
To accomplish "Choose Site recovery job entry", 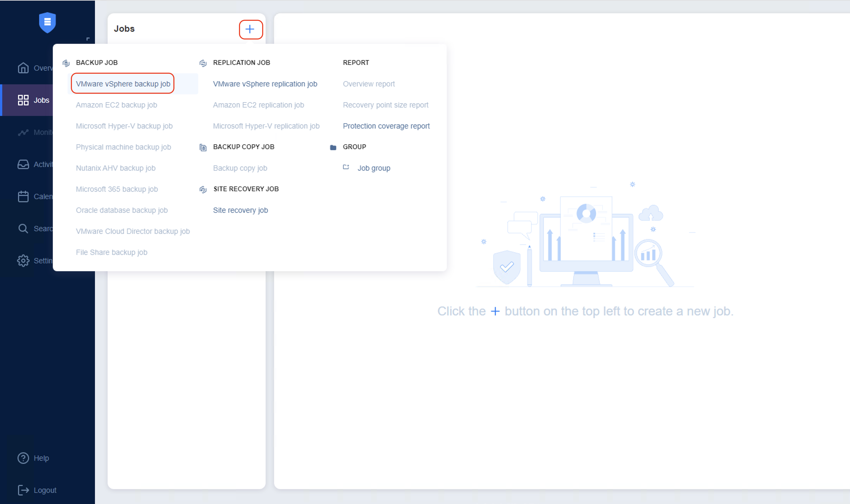I will point(241,210).
